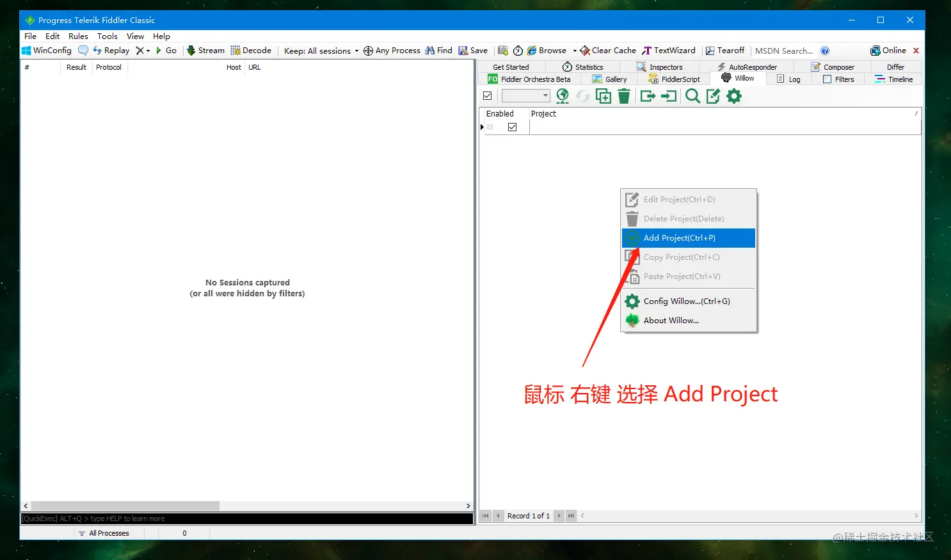Click the blue help icon
Image resolution: width=951 pixels, height=560 pixels.
[x=825, y=51]
